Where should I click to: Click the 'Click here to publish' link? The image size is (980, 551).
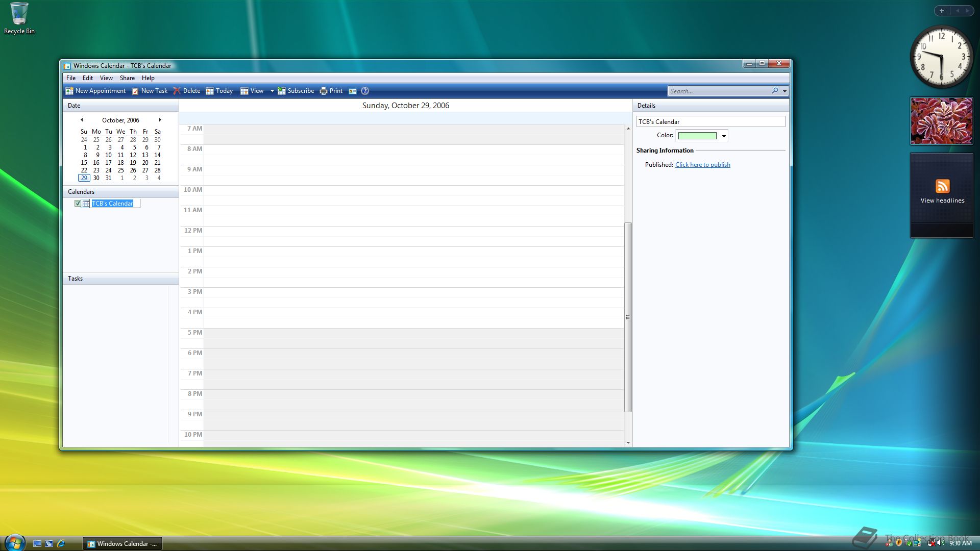[702, 165]
